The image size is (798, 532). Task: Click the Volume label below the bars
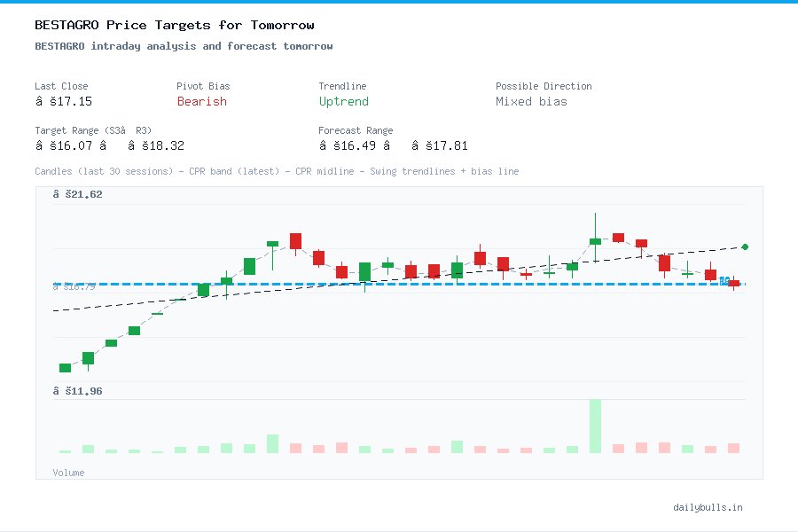tap(68, 473)
